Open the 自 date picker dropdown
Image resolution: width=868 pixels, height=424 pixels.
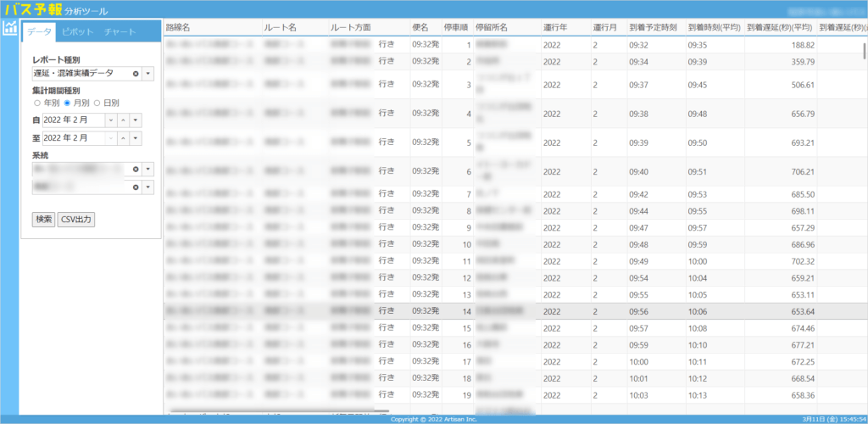[x=136, y=120]
